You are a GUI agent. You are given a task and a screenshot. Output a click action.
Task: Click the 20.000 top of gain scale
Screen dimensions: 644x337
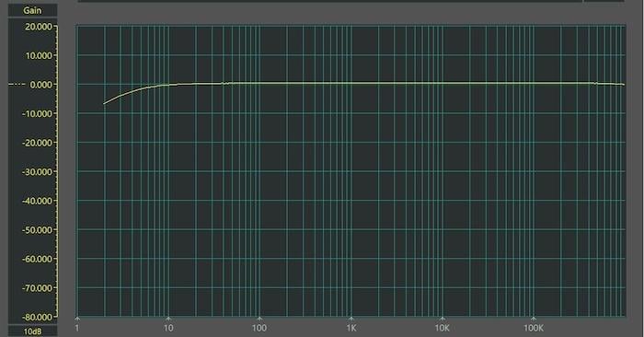[x=39, y=27]
